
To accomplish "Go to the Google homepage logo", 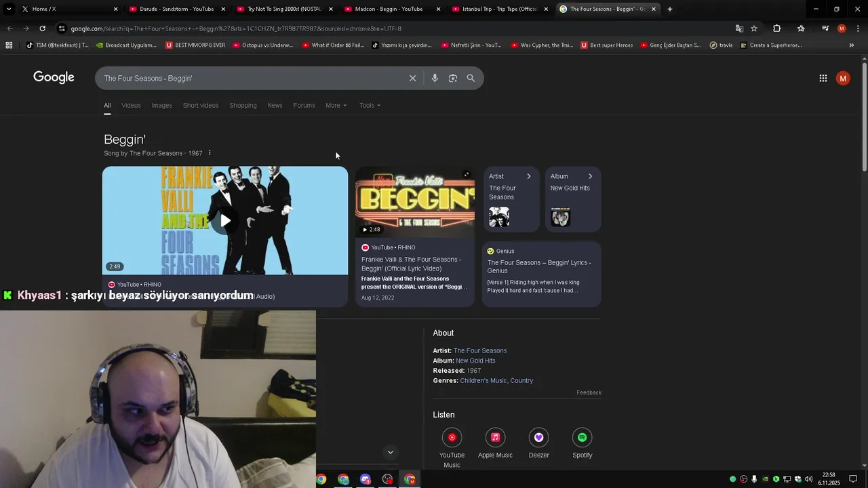I will (54, 77).
